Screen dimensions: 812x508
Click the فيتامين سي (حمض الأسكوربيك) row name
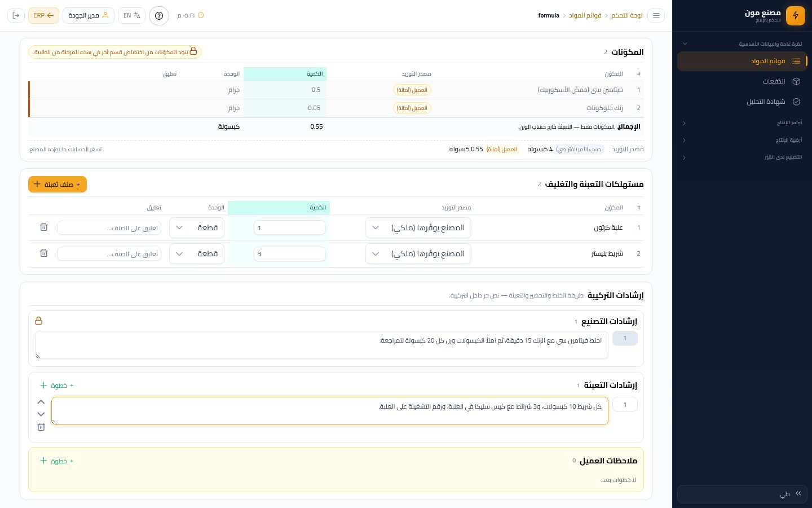point(580,90)
